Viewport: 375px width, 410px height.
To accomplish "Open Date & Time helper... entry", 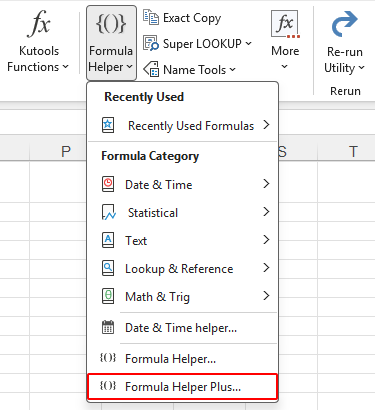I will coord(182,328).
